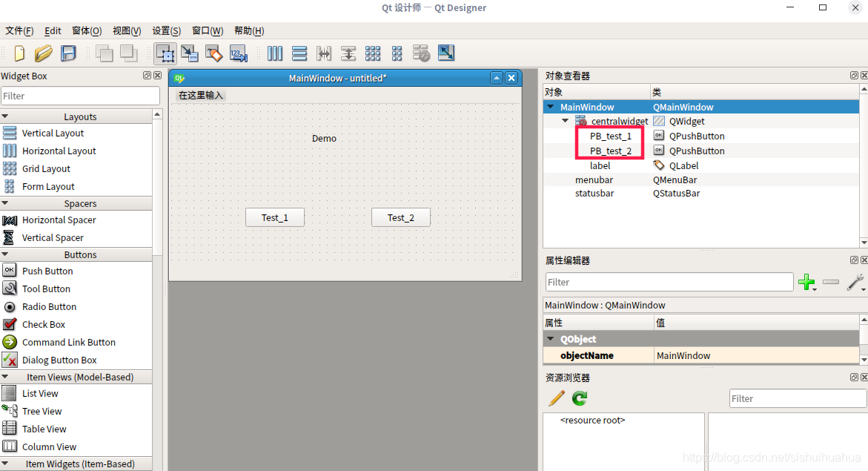This screenshot has width=868, height=471.
Task: Close the Widget Box panel
Action: pyautogui.click(x=158, y=76)
